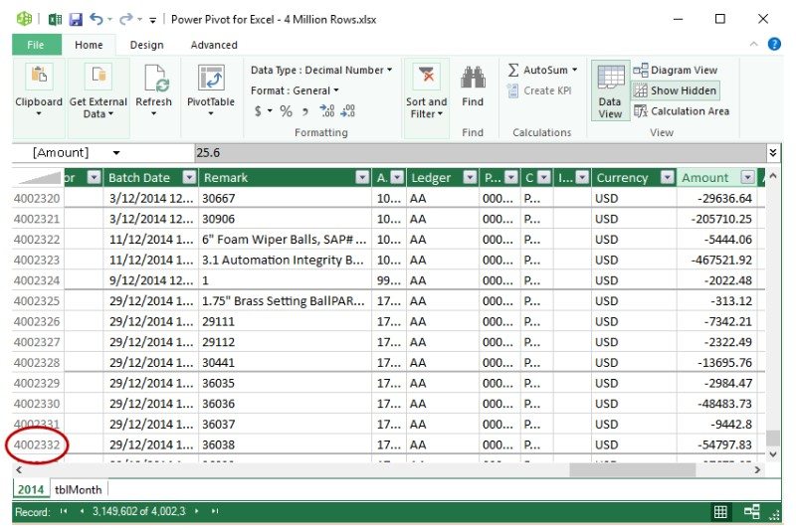Switch to the Advanced tab
Screen dimensions: 796x532
coord(214,45)
